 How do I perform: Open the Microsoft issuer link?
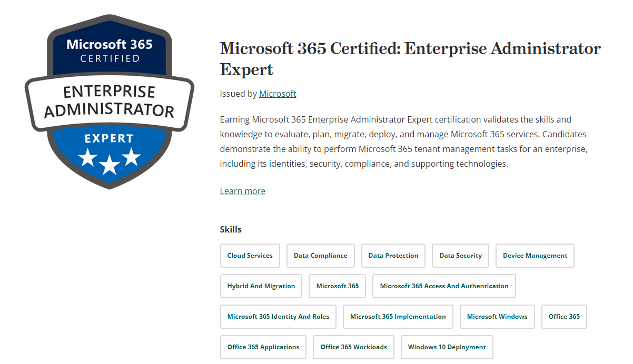click(278, 94)
